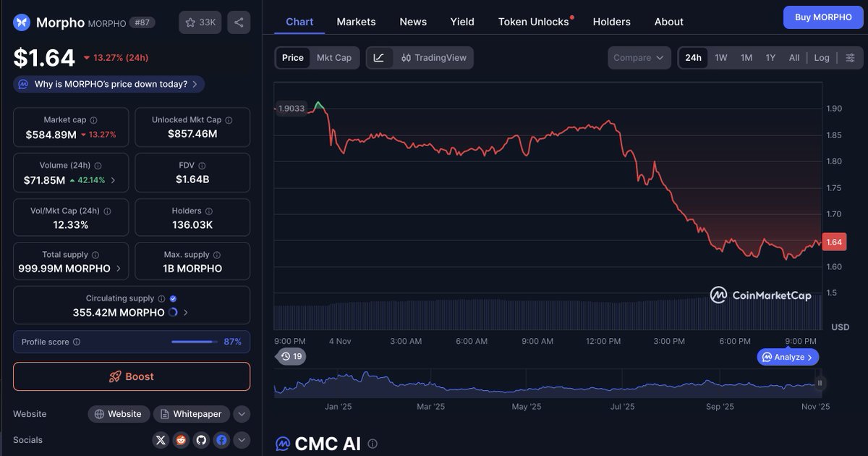Click the pause handle on range navigator
Screen dimensions: 868x456
(x=820, y=384)
